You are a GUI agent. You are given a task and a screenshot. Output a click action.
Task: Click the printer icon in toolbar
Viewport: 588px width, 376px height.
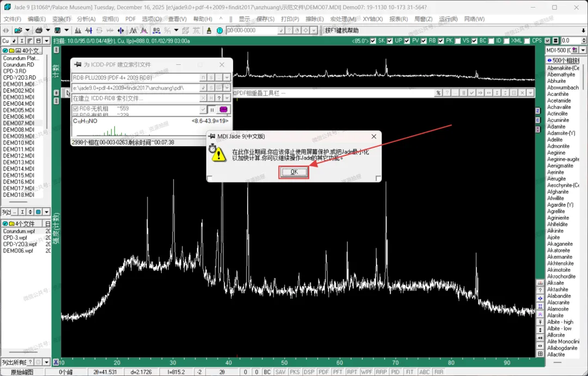pyautogui.click(x=39, y=31)
